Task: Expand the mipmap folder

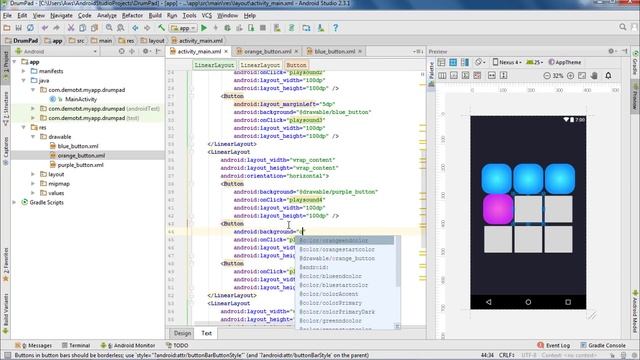Action: tap(33, 184)
